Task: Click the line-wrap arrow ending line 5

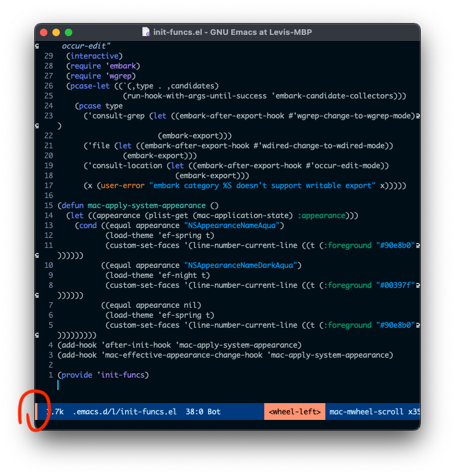Action: click(418, 325)
